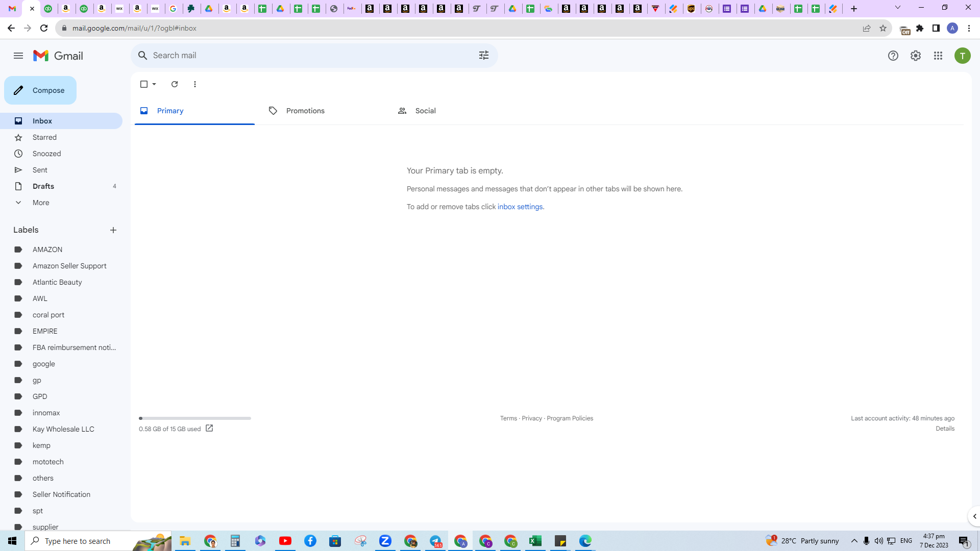Screen dimensions: 980x551
Task: Click the storage usage progress bar
Action: coord(195,418)
